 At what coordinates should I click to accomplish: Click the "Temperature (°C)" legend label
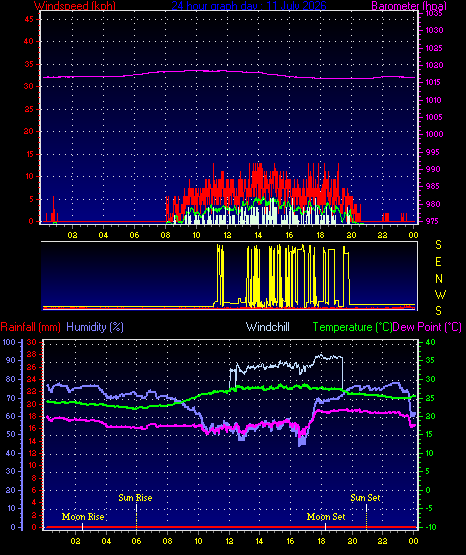coord(352,327)
